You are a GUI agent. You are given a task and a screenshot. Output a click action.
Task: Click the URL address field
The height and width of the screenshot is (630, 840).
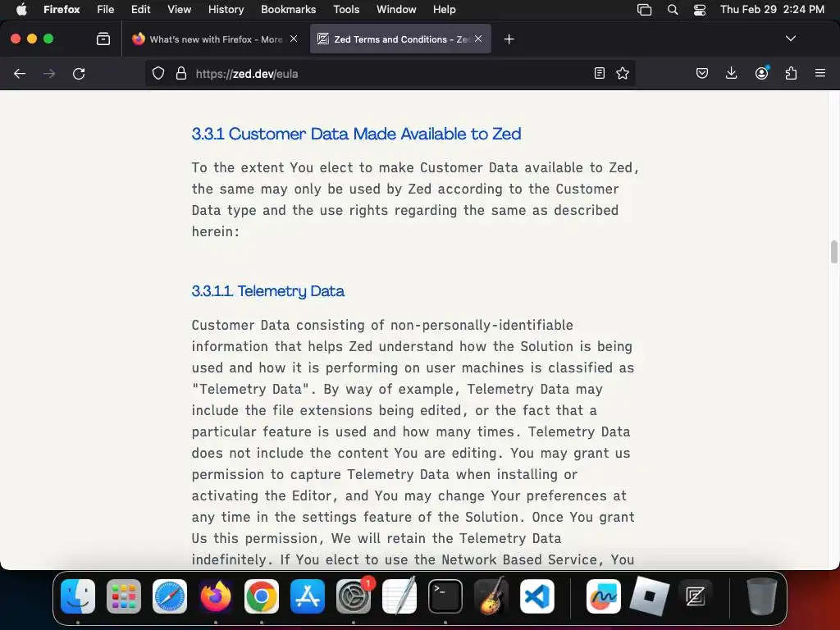(390, 73)
